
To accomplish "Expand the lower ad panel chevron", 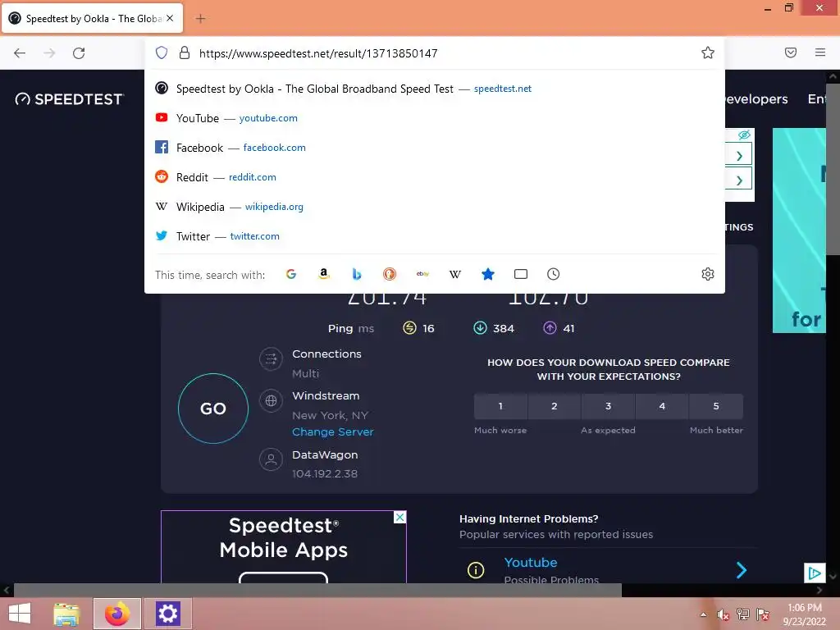I will [739, 180].
